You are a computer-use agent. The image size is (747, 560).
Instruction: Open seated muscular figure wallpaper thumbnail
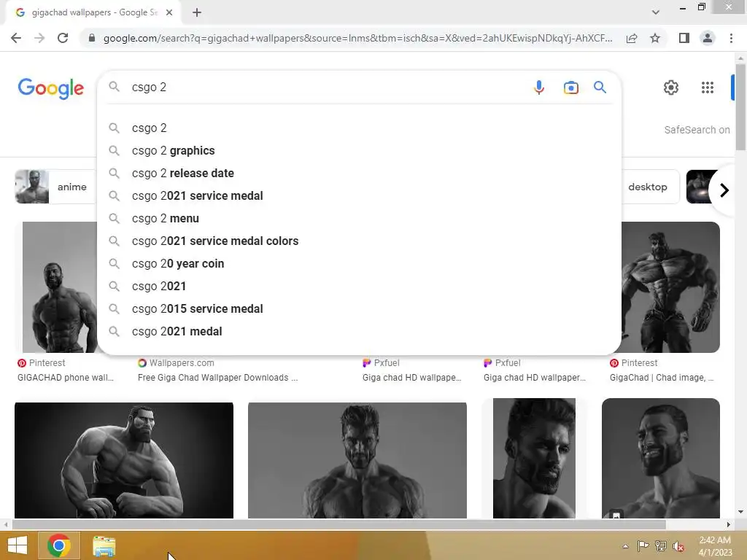(x=124, y=460)
